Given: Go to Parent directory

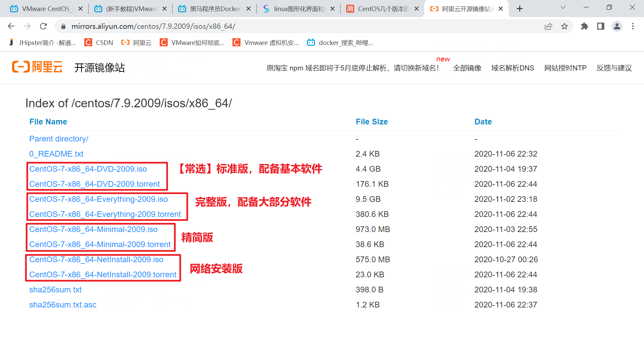Looking at the screenshot, I should (x=59, y=139).
